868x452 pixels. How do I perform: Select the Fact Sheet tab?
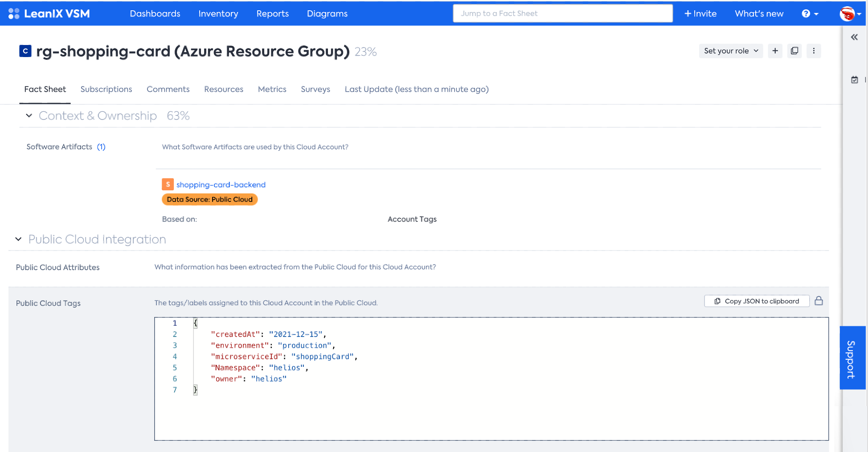(45, 89)
